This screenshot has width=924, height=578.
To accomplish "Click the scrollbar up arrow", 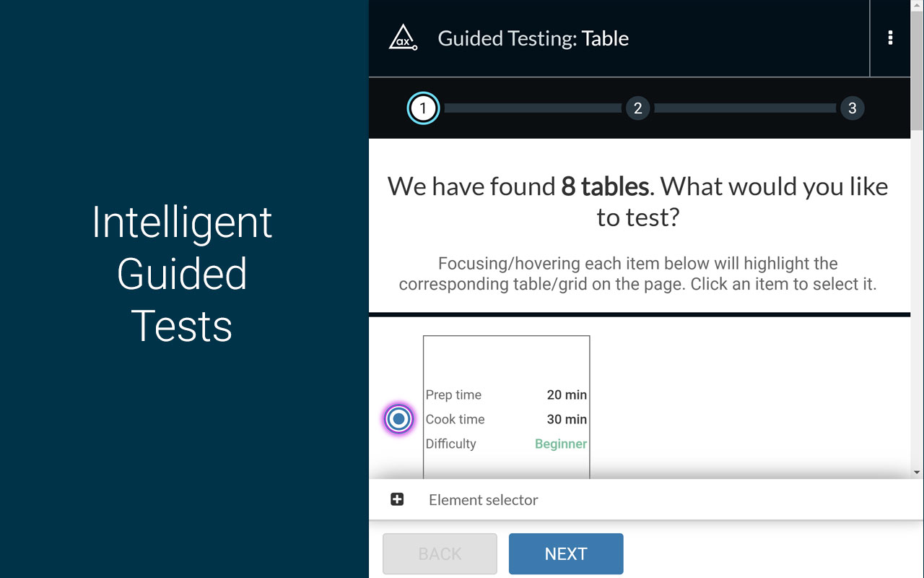I will click(x=918, y=6).
